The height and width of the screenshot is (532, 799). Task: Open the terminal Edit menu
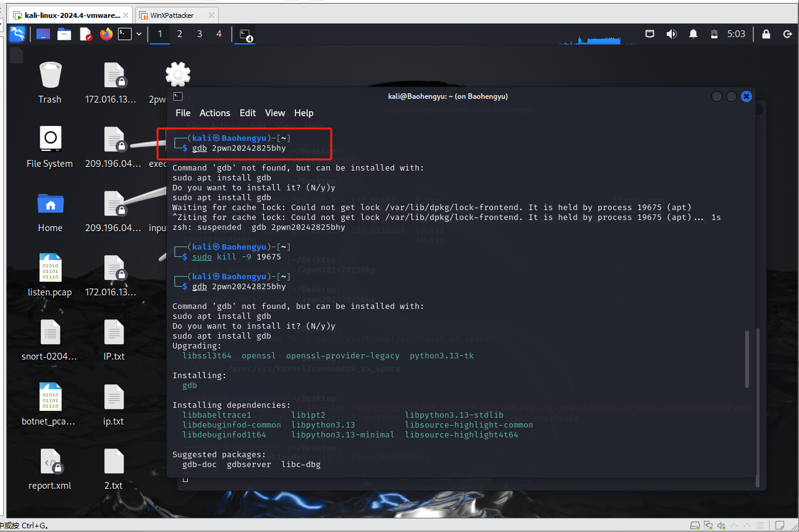pos(248,113)
